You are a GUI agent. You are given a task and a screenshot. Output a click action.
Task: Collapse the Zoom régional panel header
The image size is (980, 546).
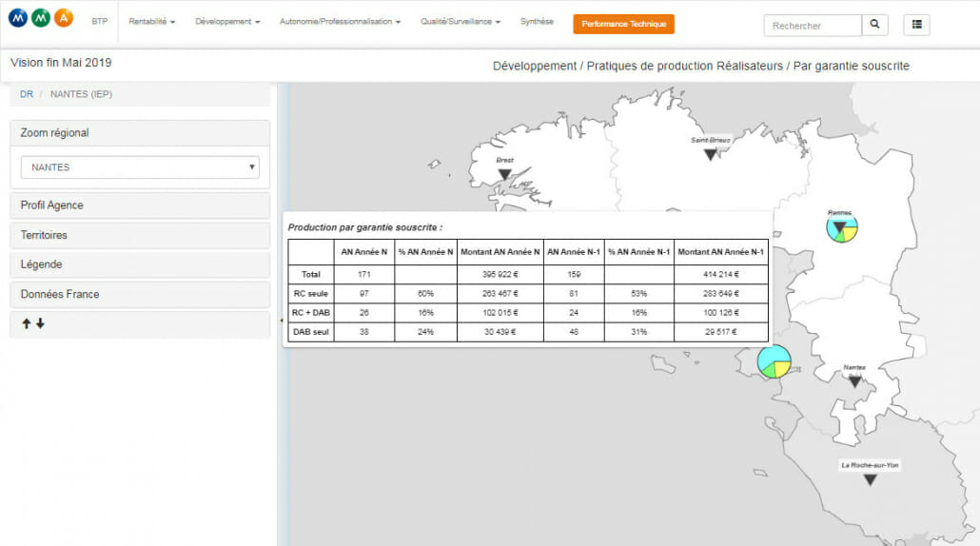pos(140,133)
